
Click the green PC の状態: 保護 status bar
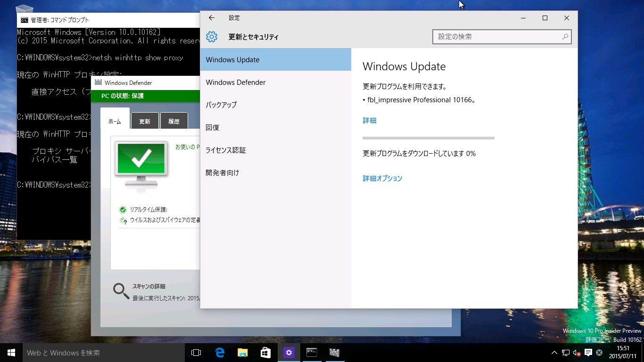(146, 96)
